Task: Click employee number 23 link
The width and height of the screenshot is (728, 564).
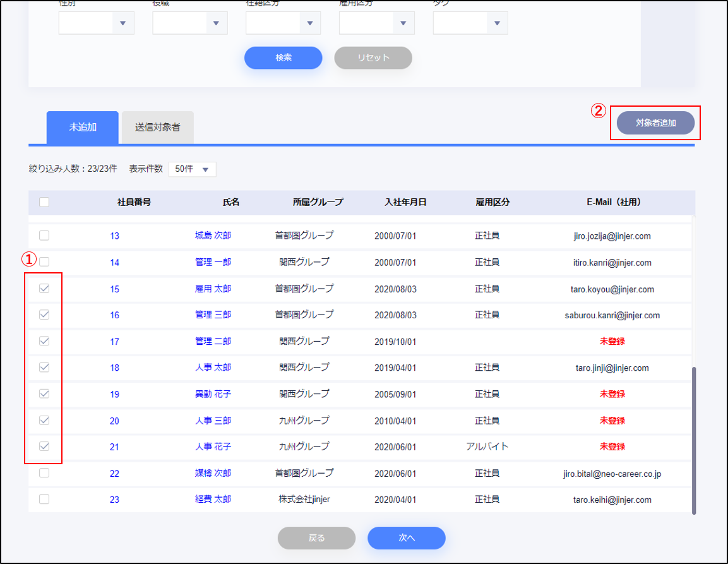Action: (x=115, y=500)
